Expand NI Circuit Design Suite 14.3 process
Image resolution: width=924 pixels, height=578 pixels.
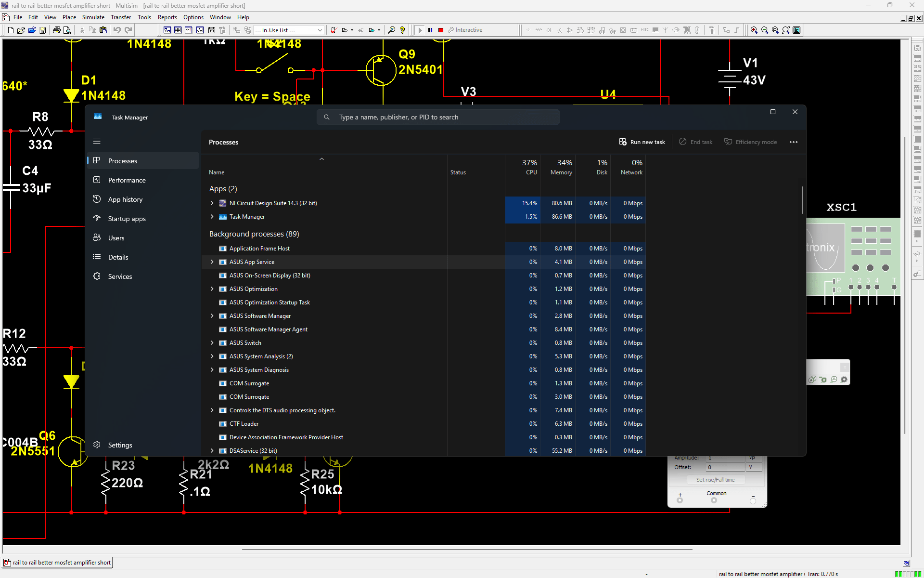[212, 203]
